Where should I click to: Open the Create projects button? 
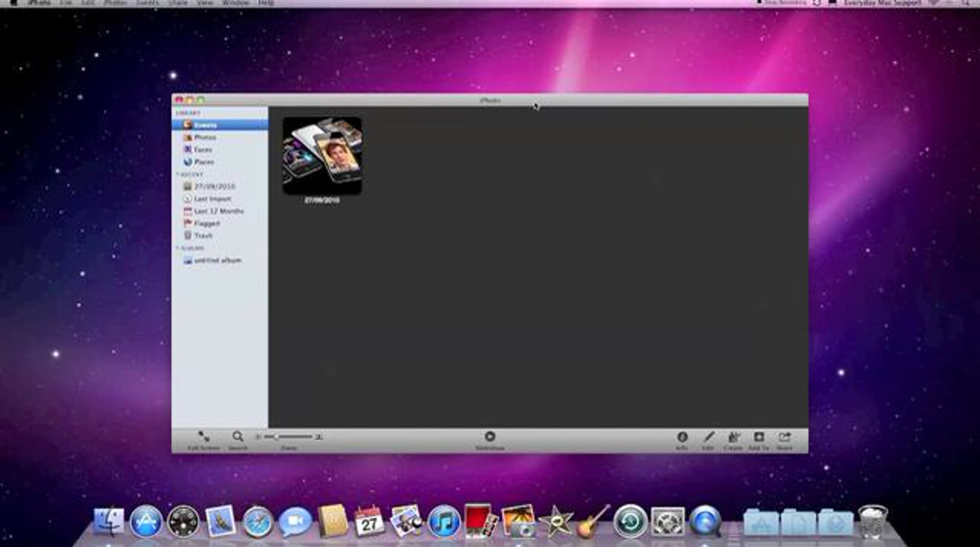click(x=733, y=438)
